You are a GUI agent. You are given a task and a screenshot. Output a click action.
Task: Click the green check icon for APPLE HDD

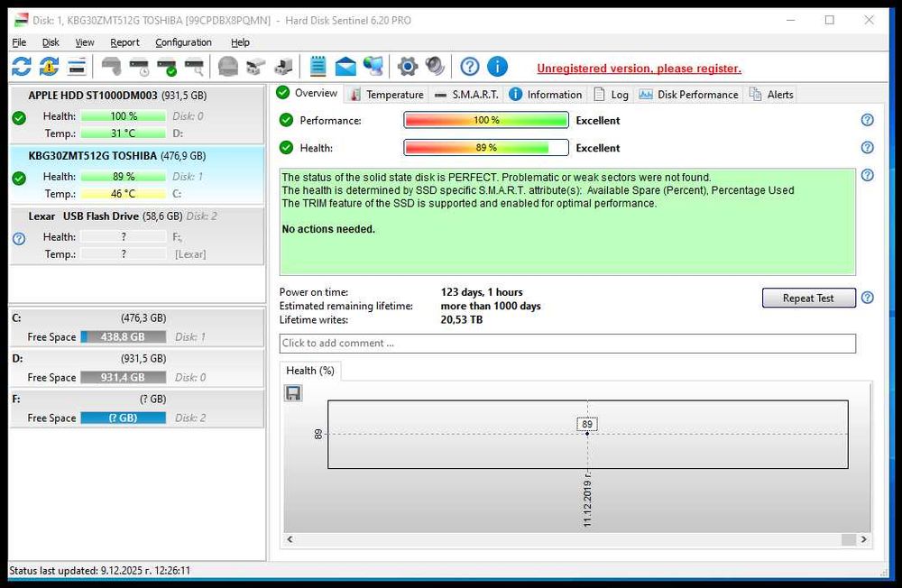click(x=19, y=118)
